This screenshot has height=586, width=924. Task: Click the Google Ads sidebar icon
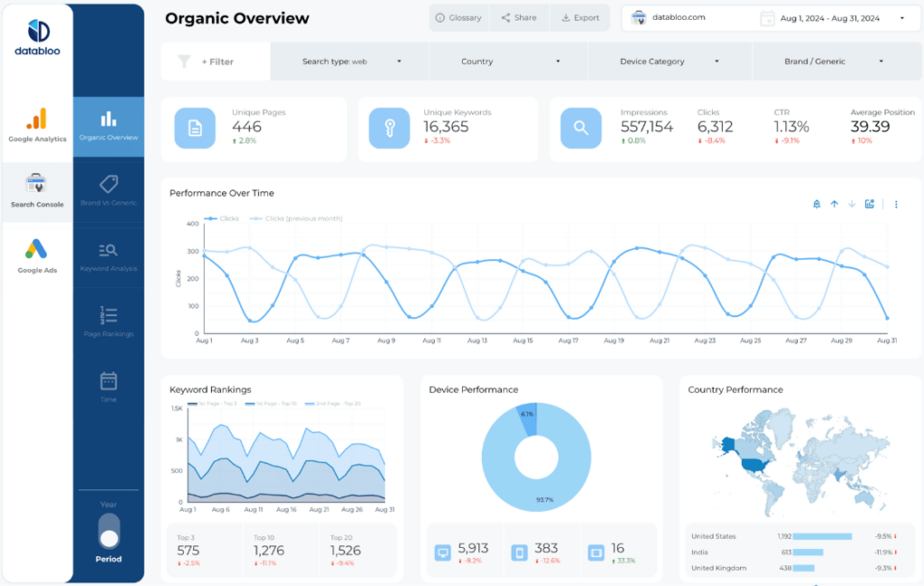click(37, 254)
